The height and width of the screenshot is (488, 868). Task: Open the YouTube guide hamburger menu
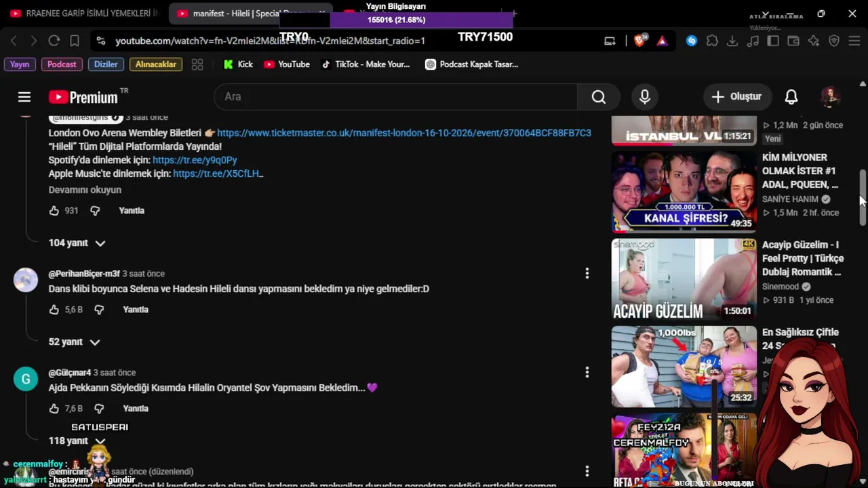[24, 97]
